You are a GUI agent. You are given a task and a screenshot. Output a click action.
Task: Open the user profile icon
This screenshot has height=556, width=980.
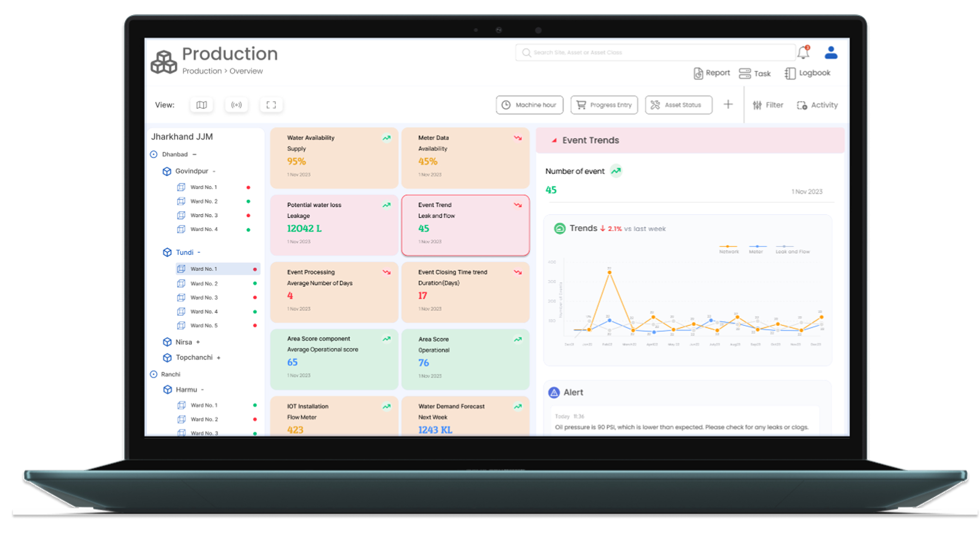pyautogui.click(x=831, y=52)
